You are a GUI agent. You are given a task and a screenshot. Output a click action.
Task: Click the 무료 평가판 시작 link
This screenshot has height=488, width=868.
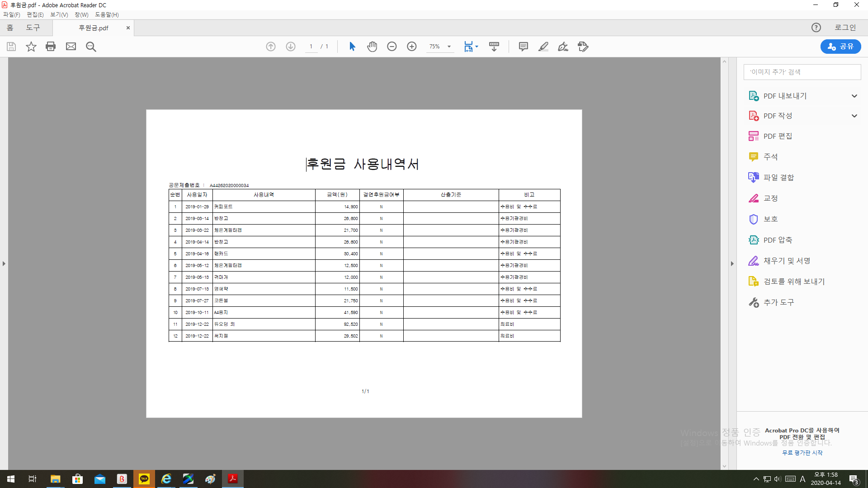point(802,453)
